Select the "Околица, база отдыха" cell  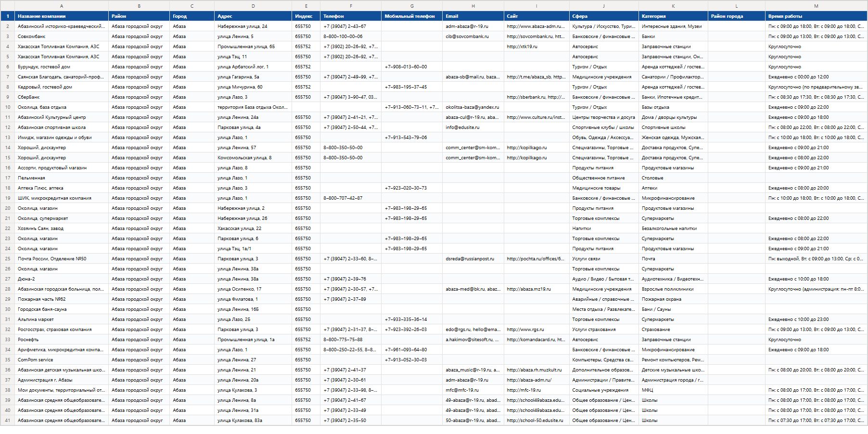click(x=62, y=107)
